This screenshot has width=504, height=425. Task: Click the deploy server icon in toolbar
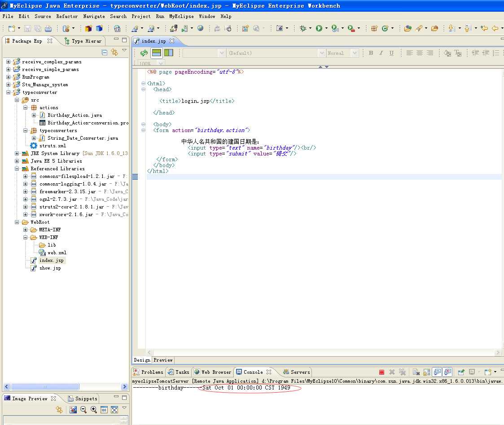pyautogui.click(x=174, y=28)
